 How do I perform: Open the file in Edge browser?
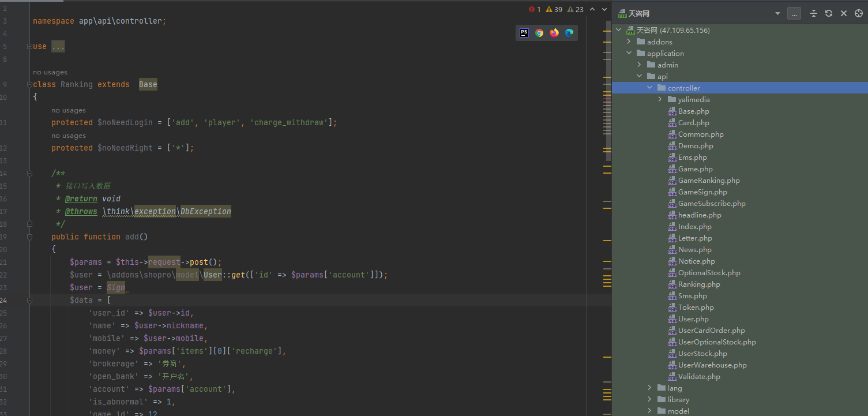(x=569, y=33)
